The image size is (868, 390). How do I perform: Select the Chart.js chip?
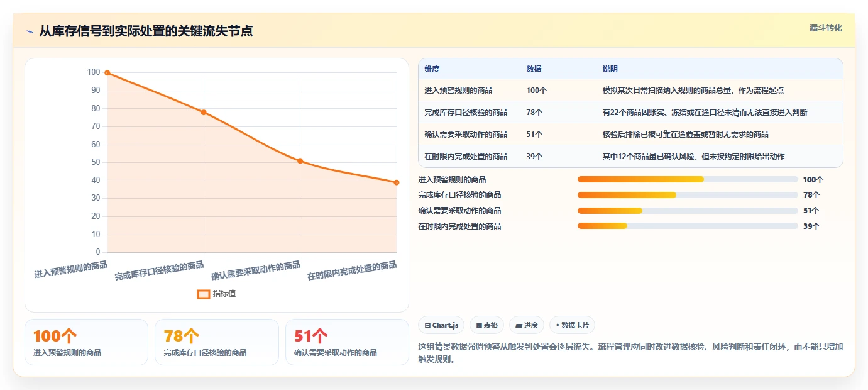point(441,325)
